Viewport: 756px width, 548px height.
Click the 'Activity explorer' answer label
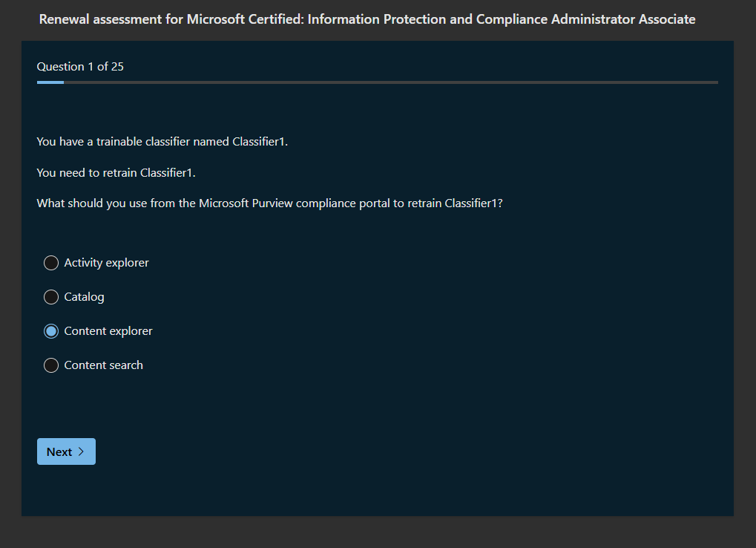(x=106, y=263)
